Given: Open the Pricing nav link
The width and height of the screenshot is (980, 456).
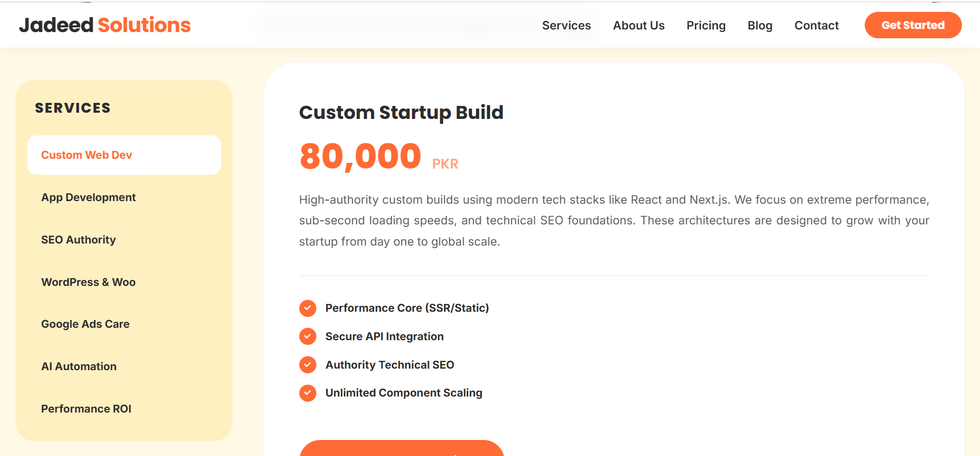Looking at the screenshot, I should (x=706, y=25).
